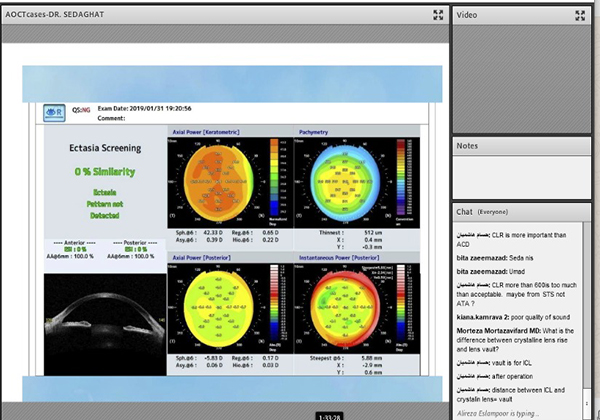The height and width of the screenshot is (420, 600).
Task: Click the 'Axial Power [Keratometric]' label
Action: click(206, 132)
